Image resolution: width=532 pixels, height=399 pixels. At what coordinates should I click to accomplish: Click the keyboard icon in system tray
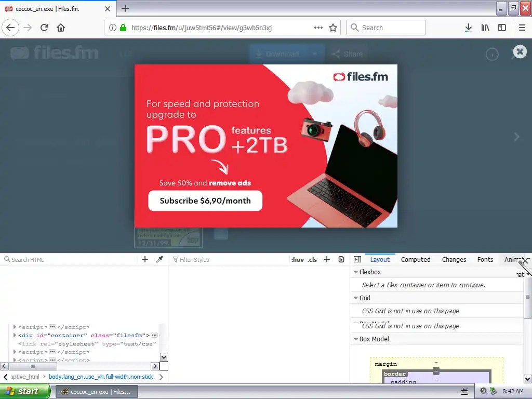tap(464, 392)
